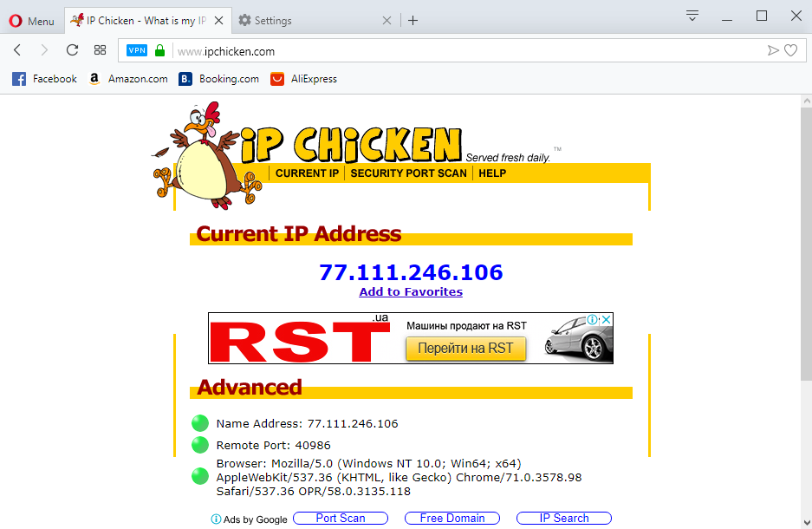
Task: Go forward to next page
Action: [x=44, y=50]
